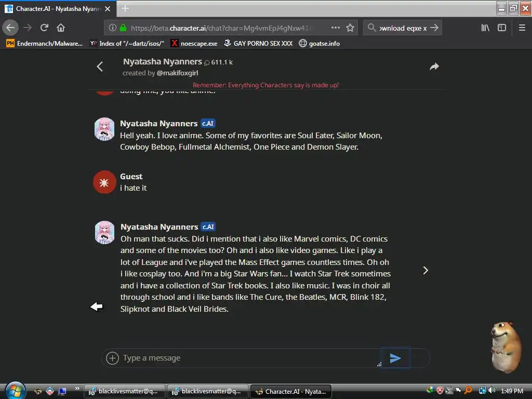Send the message with paper plane button
This screenshot has height=399, width=532.
[395, 358]
